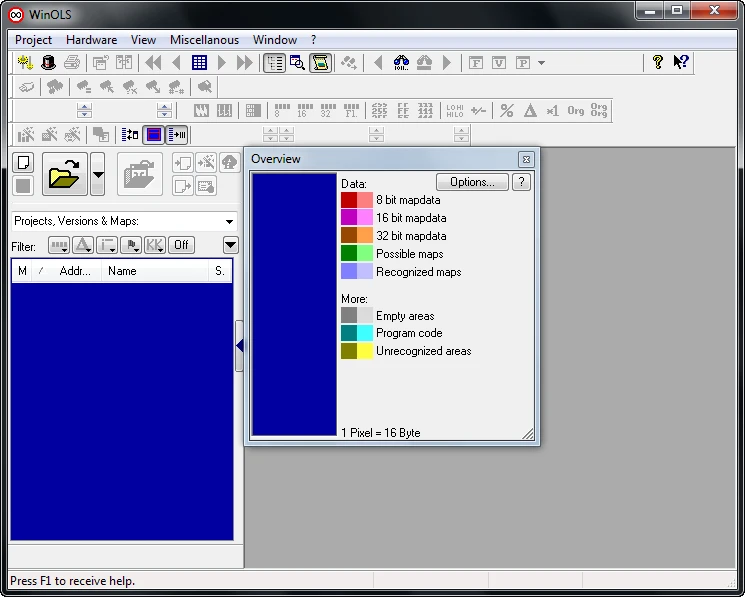Viewport: 745px width, 597px height.
Task: Click the binoculars search icon
Action: [401, 62]
